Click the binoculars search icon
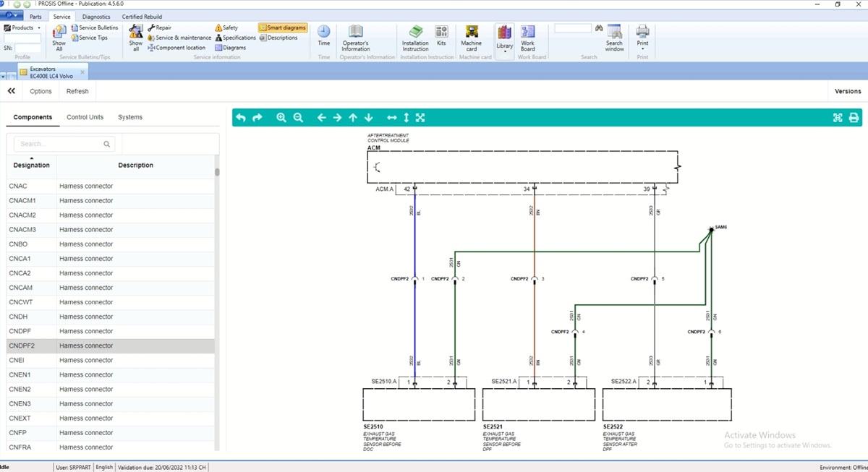This screenshot has width=868, height=472. tap(599, 28)
